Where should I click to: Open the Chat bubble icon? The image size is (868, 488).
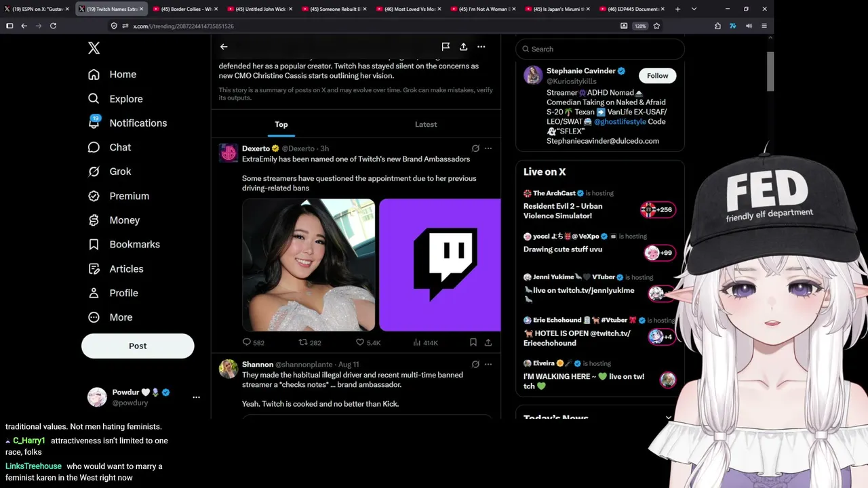[x=94, y=147]
